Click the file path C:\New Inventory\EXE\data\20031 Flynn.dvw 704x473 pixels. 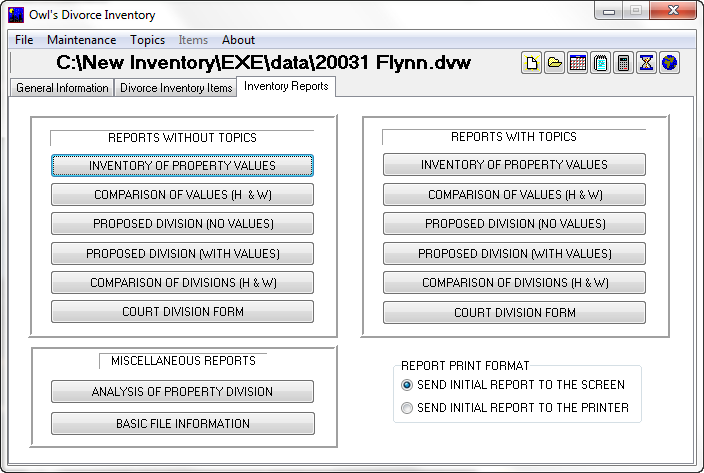(263, 62)
